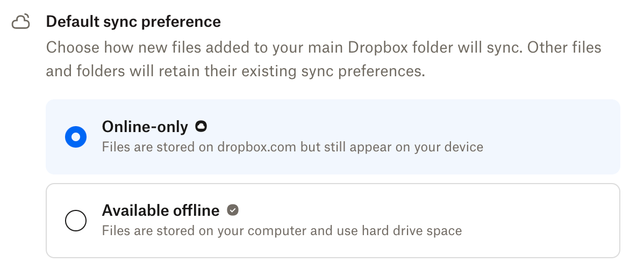Click the cloud badge icon next to Online-only
The image size is (644, 277).
pyautogui.click(x=202, y=127)
